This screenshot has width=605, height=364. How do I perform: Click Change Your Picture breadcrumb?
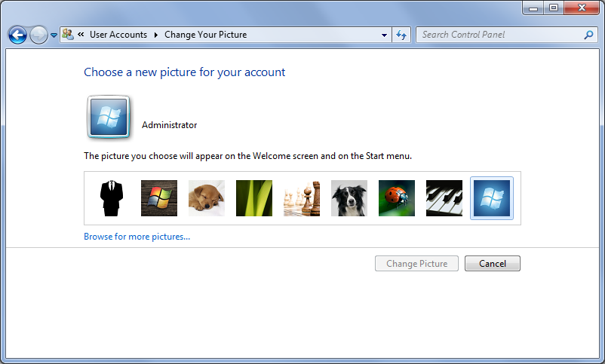[x=206, y=35]
